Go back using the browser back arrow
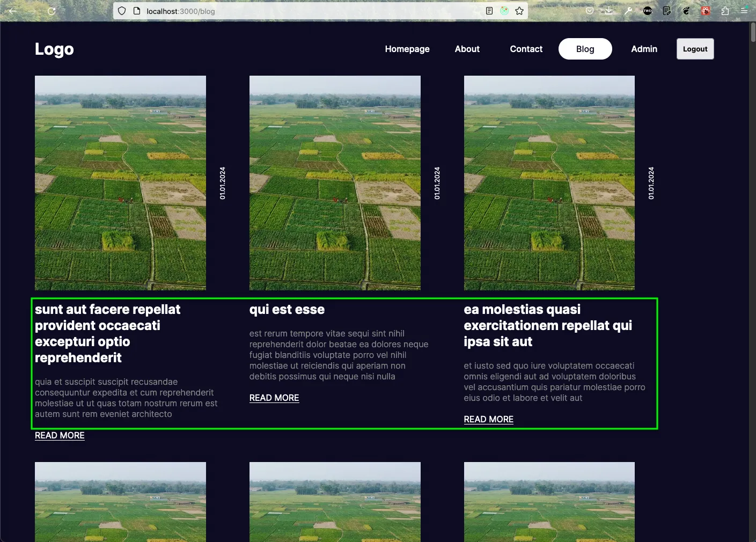756x542 pixels. (x=13, y=11)
